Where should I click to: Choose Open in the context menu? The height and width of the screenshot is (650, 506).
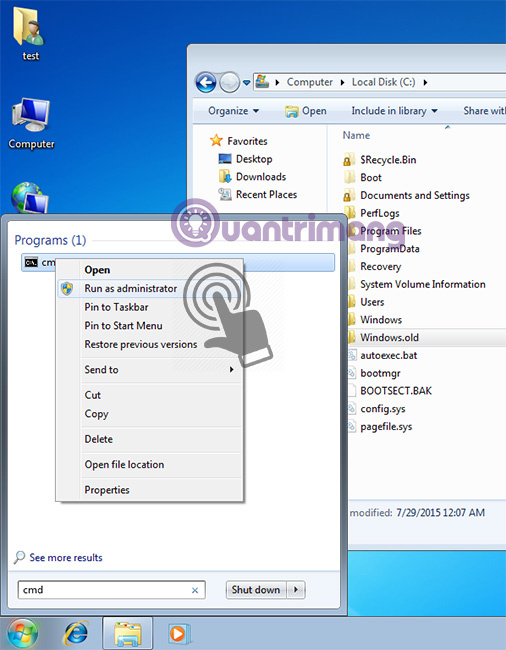(x=149, y=270)
